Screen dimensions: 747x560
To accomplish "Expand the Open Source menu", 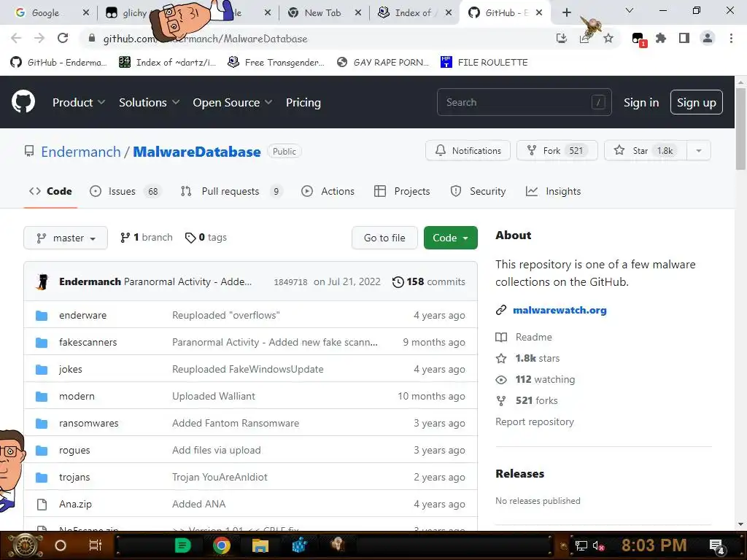I will pos(233,102).
